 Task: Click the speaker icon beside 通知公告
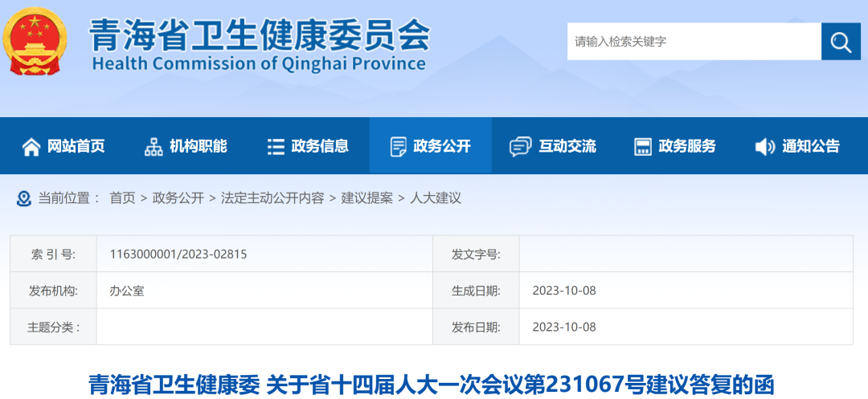[x=765, y=146]
